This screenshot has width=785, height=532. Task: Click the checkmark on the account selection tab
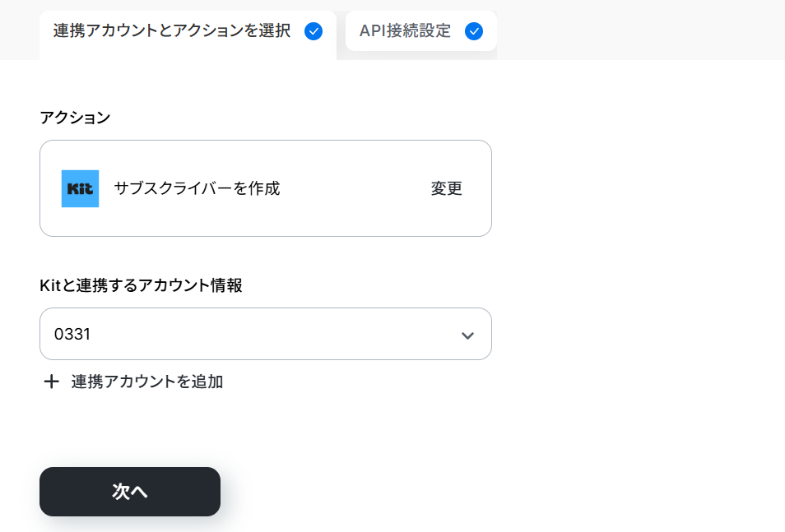[x=313, y=31]
